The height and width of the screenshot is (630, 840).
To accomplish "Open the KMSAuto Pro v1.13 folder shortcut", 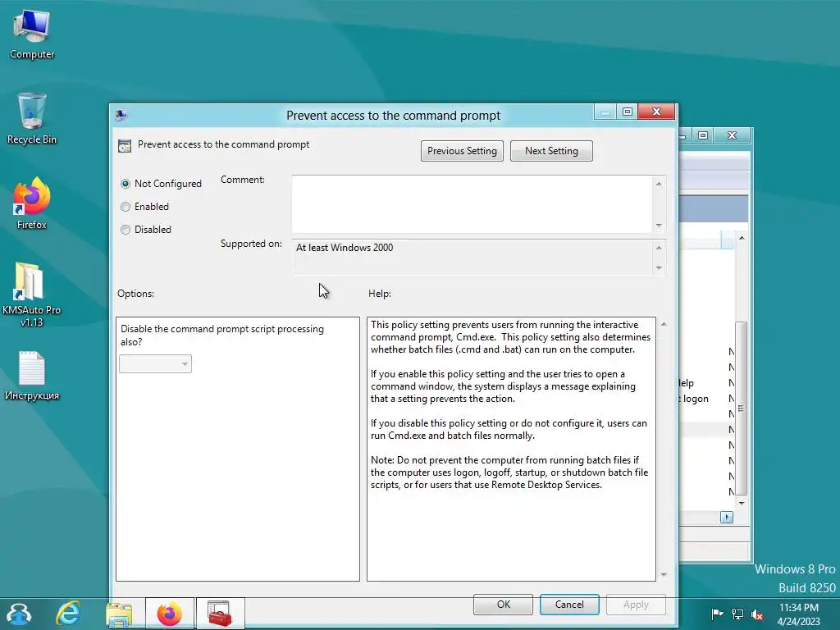I will click(x=32, y=294).
